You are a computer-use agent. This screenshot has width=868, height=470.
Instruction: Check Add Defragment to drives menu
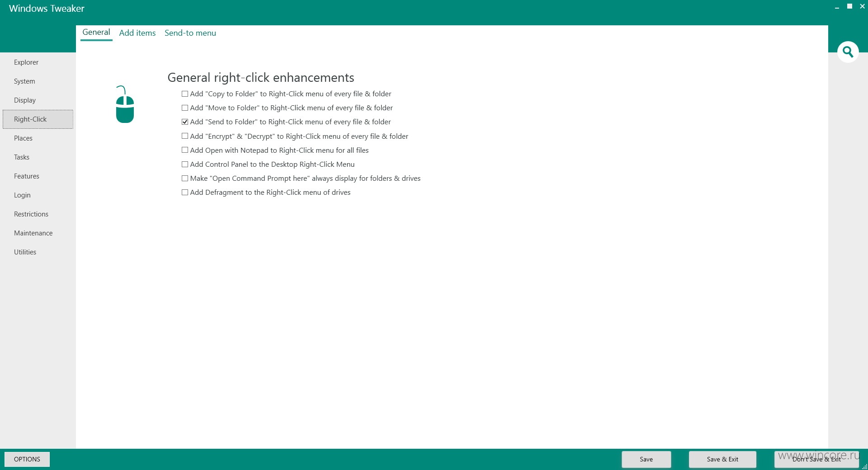[185, 193]
